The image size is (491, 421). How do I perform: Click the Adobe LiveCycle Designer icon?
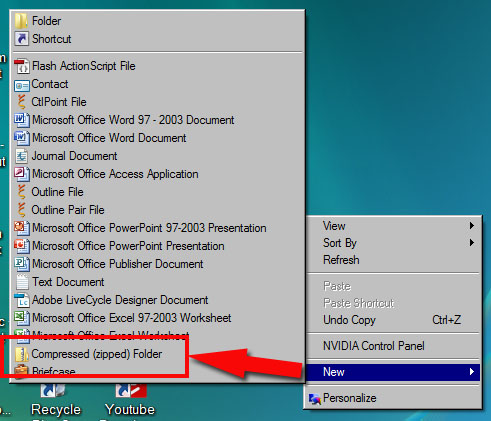click(x=22, y=300)
